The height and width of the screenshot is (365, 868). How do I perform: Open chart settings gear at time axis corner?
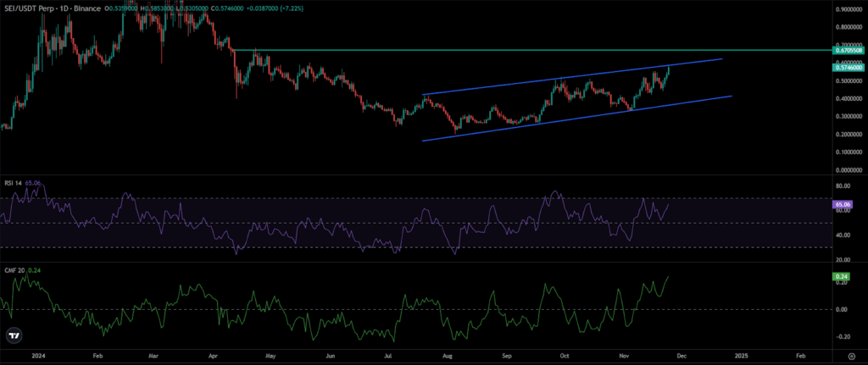pyautogui.click(x=851, y=356)
